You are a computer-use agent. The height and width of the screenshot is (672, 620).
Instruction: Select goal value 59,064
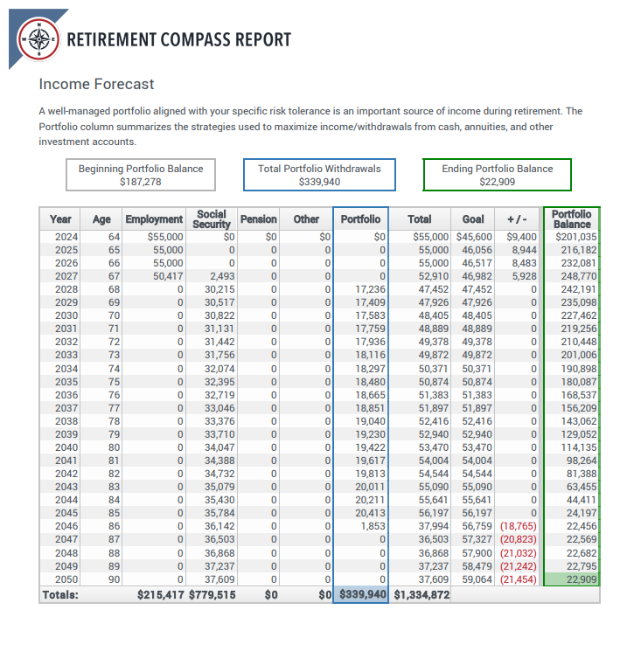pyautogui.click(x=477, y=579)
